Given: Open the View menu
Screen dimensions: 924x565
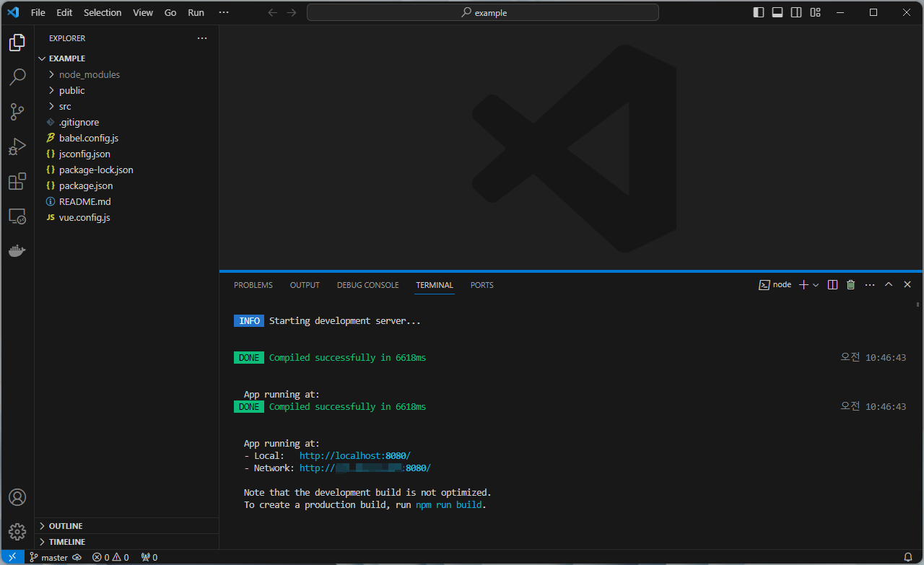Looking at the screenshot, I should pos(143,12).
